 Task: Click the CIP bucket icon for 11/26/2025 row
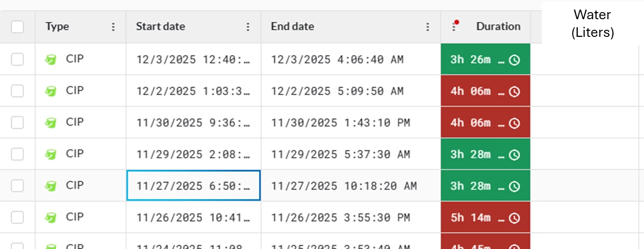[50, 218]
